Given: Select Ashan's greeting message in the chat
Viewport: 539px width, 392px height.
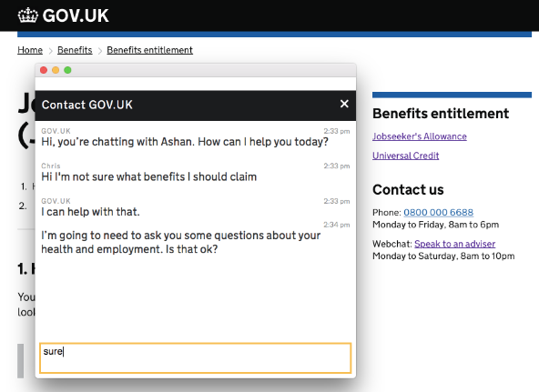Looking at the screenshot, I should click(x=185, y=142).
